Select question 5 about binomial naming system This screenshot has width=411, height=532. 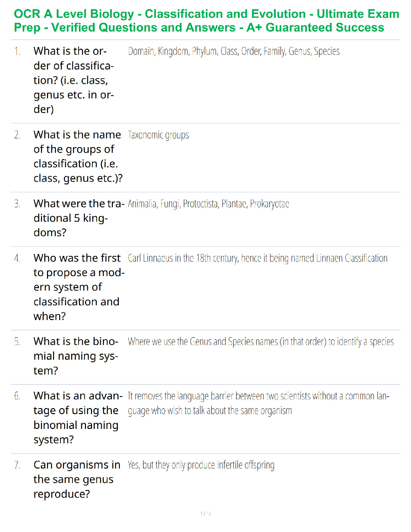pyautogui.click(x=76, y=356)
